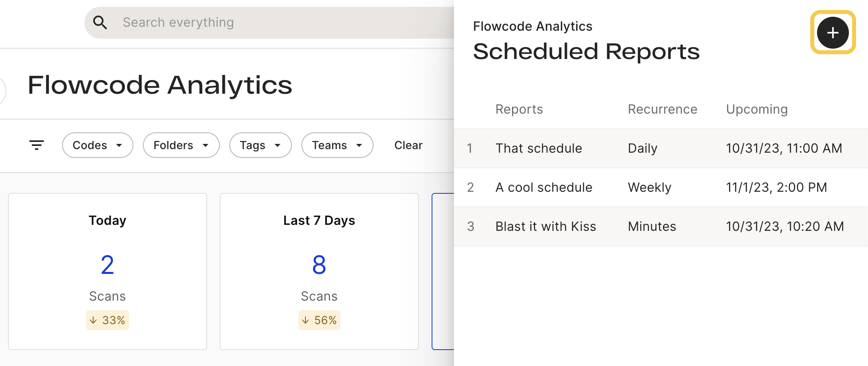This screenshot has width=868, height=366.
Task: Click the partial circle button left of title
Action: coord(2,91)
